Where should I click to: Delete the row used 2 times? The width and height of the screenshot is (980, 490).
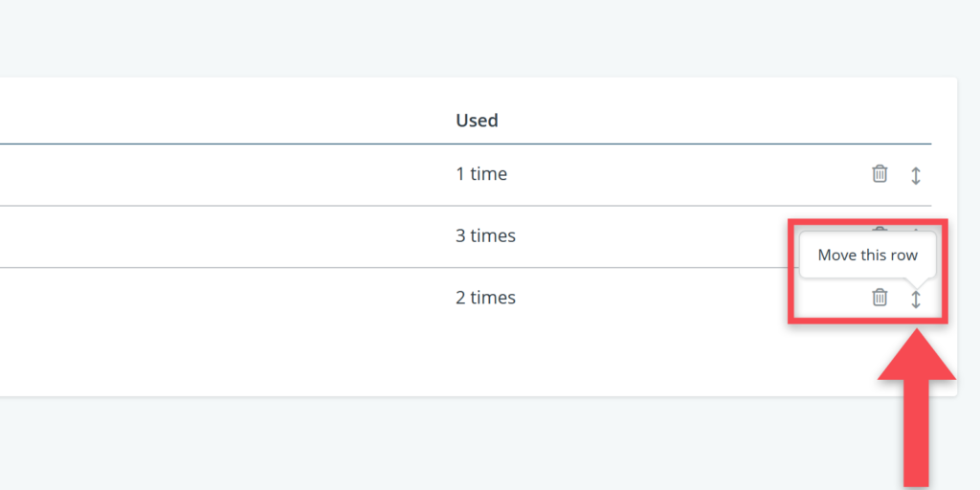point(880,298)
